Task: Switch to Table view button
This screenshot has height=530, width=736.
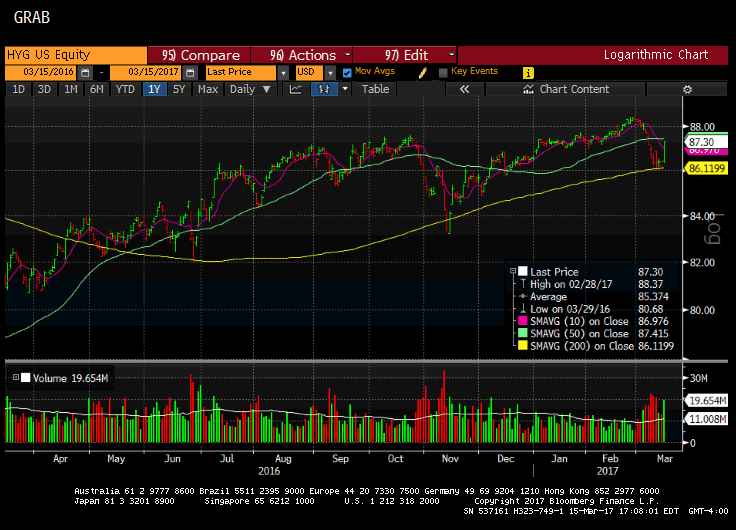Action: pos(375,89)
